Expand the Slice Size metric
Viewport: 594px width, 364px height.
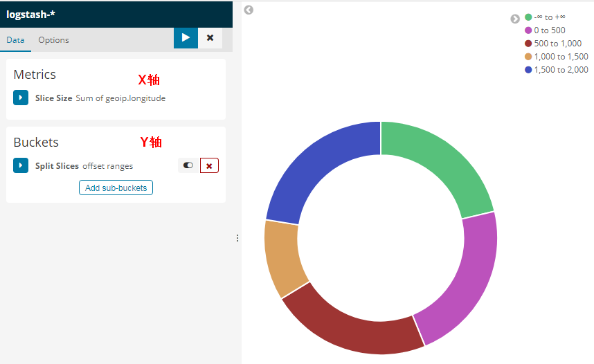[x=21, y=98]
